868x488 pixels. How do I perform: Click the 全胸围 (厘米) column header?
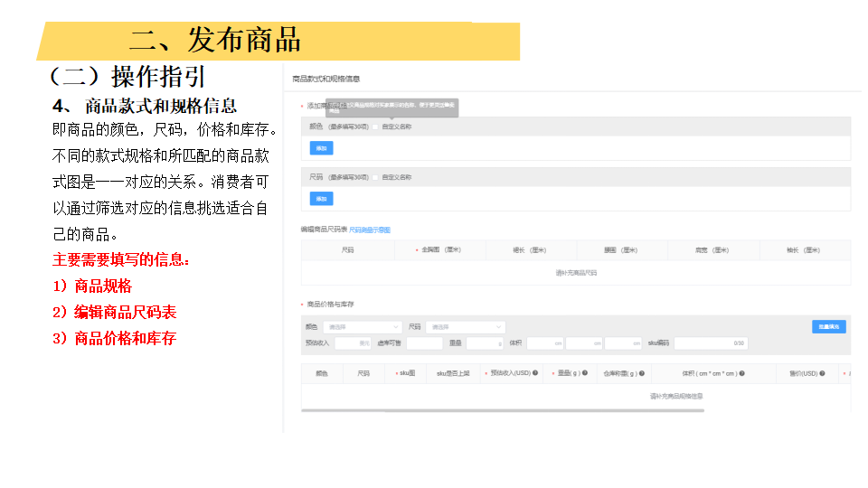(x=439, y=250)
